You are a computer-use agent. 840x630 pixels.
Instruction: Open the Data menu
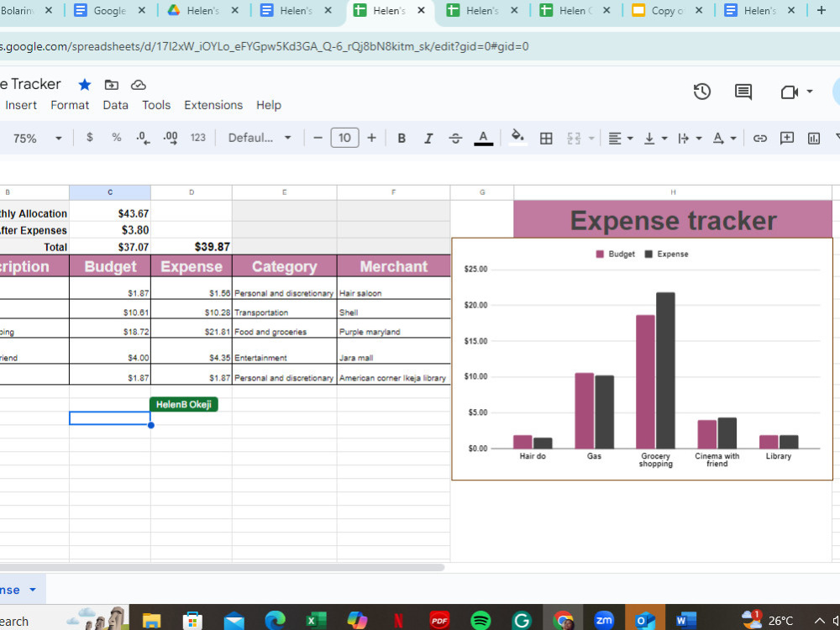click(x=115, y=105)
